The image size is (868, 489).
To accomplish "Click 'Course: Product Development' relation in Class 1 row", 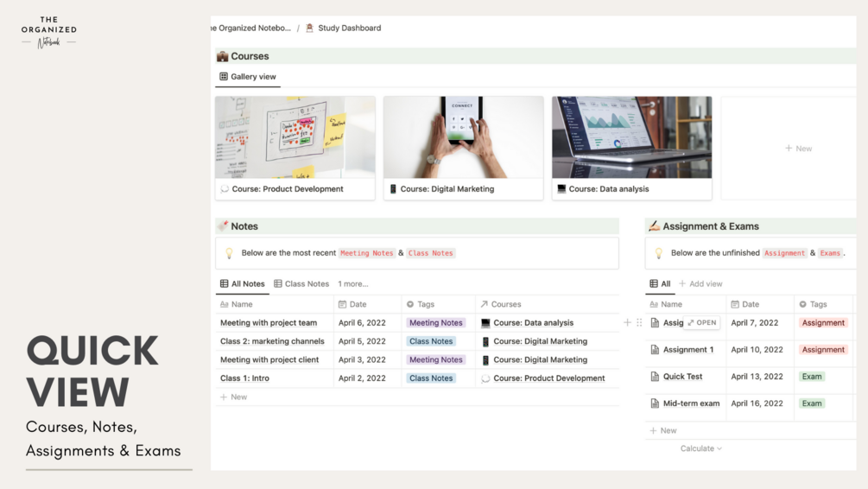I will pyautogui.click(x=543, y=378).
